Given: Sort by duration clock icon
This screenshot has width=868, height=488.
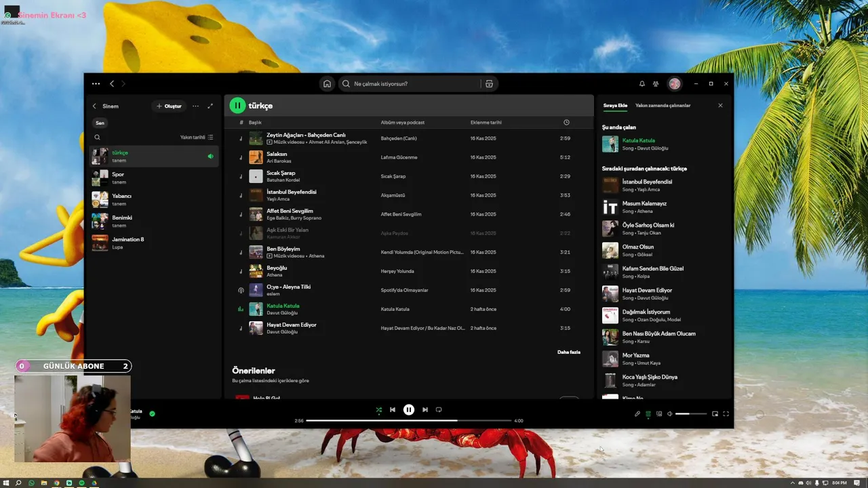Looking at the screenshot, I should tap(566, 123).
